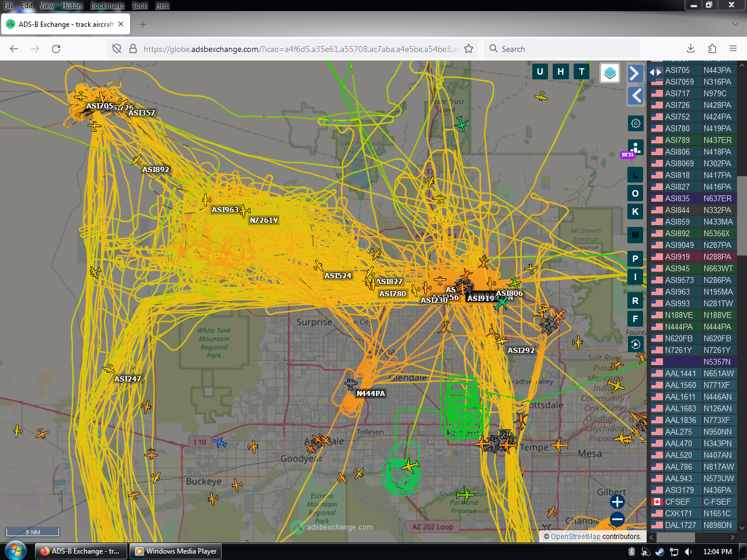Screen dimensions: 747x560
Task: Open tracking protection shield icon
Action: [117, 49]
